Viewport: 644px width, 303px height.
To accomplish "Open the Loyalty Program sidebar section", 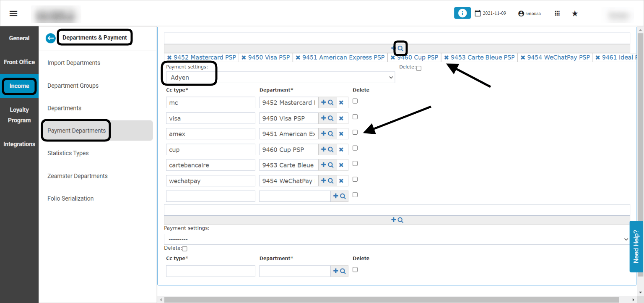I will pyautogui.click(x=19, y=115).
